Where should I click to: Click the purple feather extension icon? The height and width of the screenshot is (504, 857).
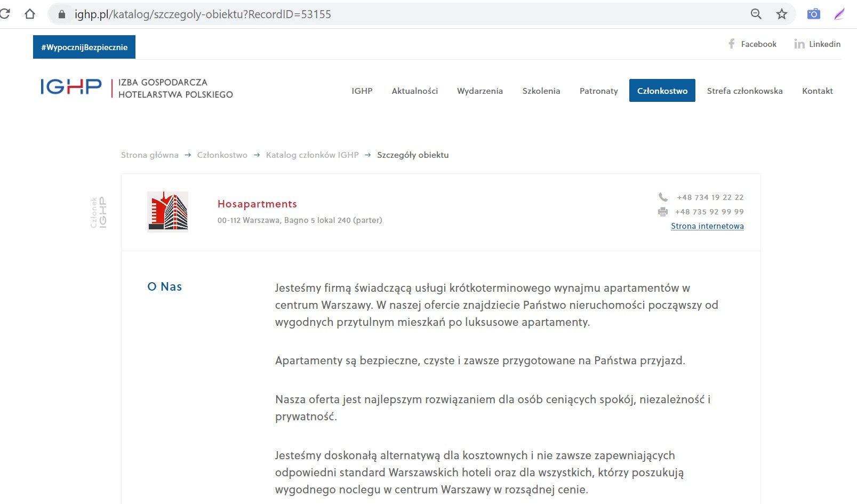[x=839, y=14]
